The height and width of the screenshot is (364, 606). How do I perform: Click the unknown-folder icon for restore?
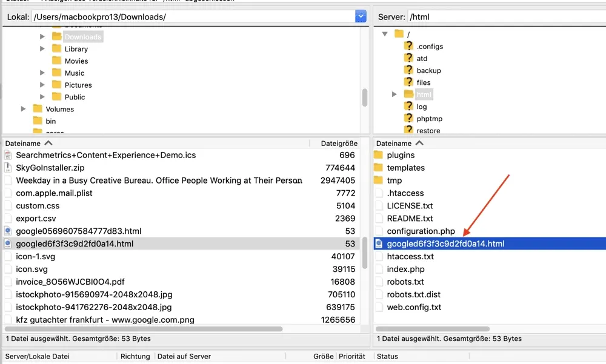409,130
